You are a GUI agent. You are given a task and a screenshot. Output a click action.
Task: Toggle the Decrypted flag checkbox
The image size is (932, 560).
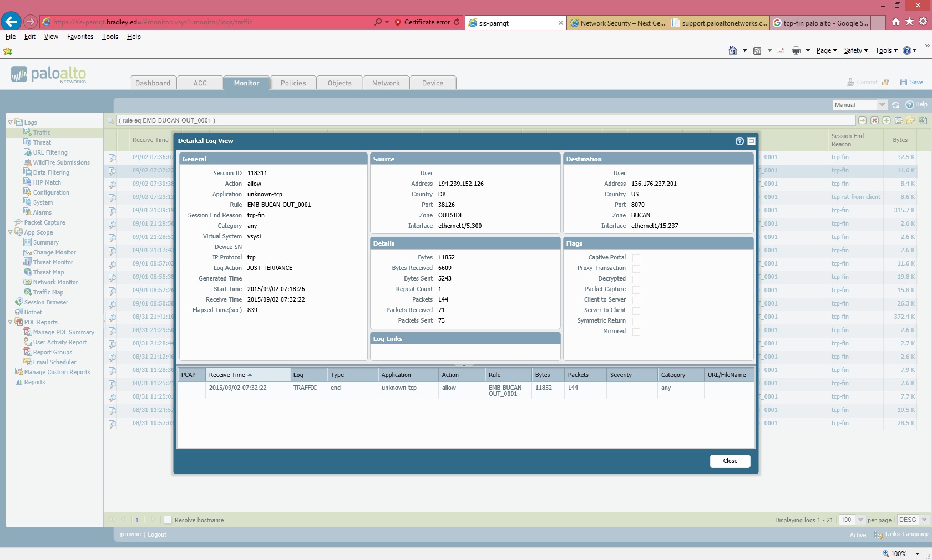coord(636,279)
